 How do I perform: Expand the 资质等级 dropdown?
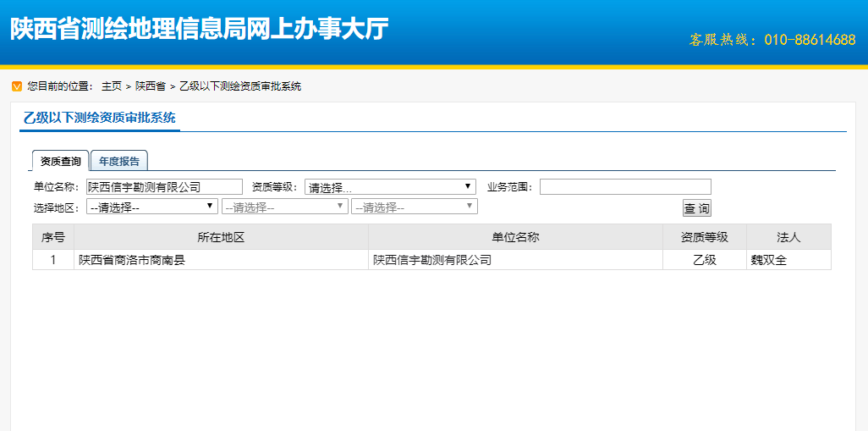point(390,187)
